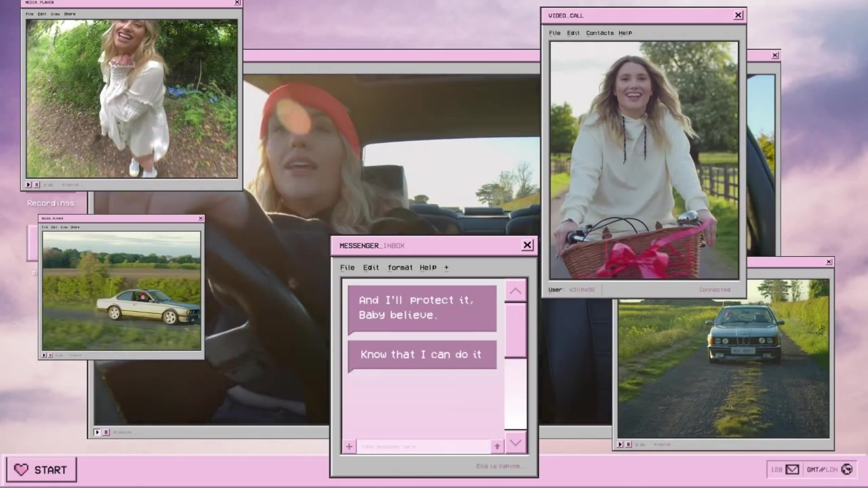Open the Edit menu in the Messenger Inbox window
This screenshot has width=868, height=488.
(371, 267)
